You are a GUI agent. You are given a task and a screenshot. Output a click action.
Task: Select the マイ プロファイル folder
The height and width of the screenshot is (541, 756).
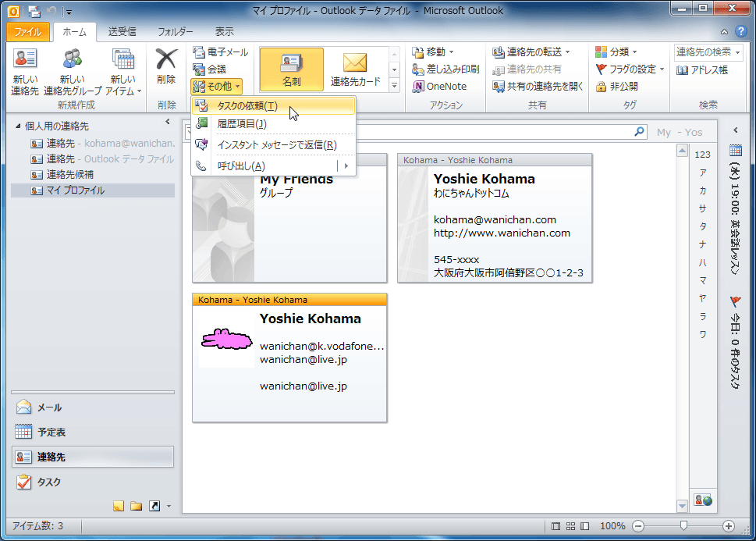pos(93,190)
